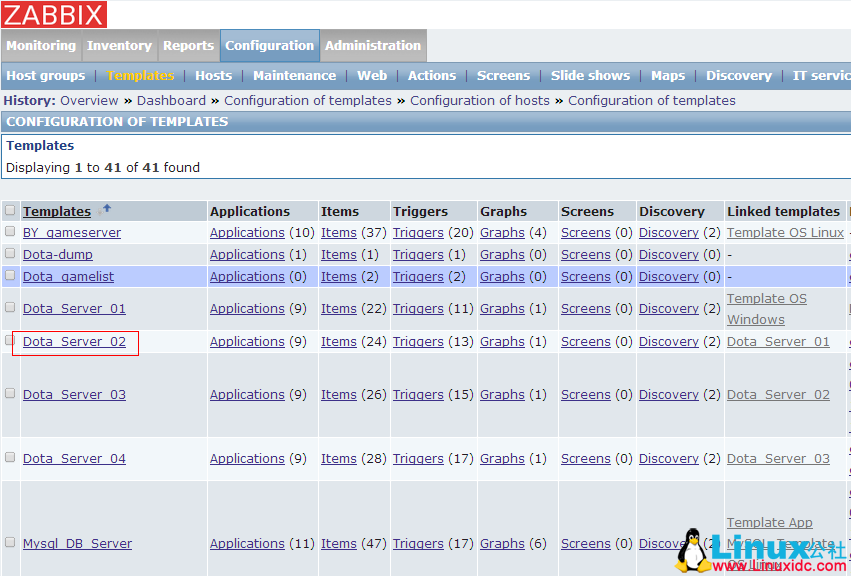
Task: Click the Dashboard link in history breadcrumb
Action: pyautogui.click(x=171, y=101)
